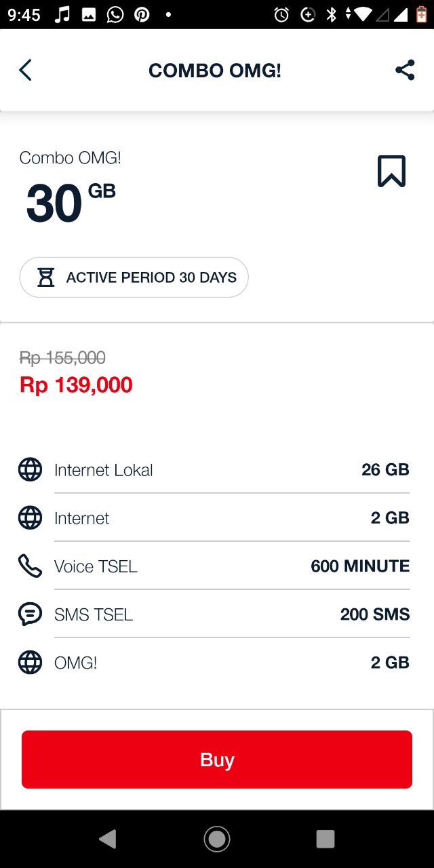The height and width of the screenshot is (868, 434).
Task: Open Android recent apps square button
Action: 325,839
